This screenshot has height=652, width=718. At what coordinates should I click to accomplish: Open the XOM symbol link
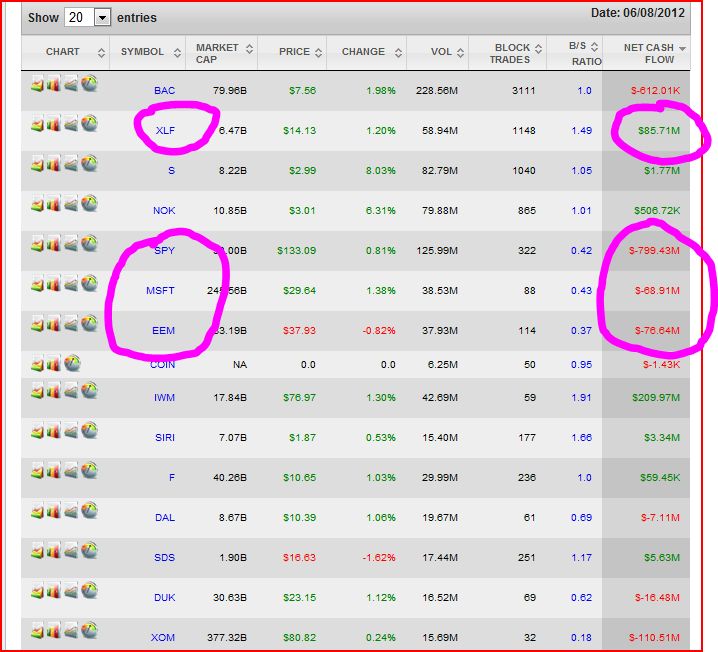click(163, 638)
